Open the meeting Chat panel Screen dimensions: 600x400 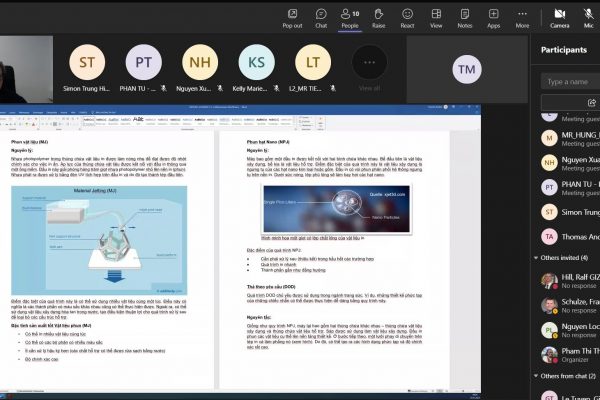coord(321,17)
